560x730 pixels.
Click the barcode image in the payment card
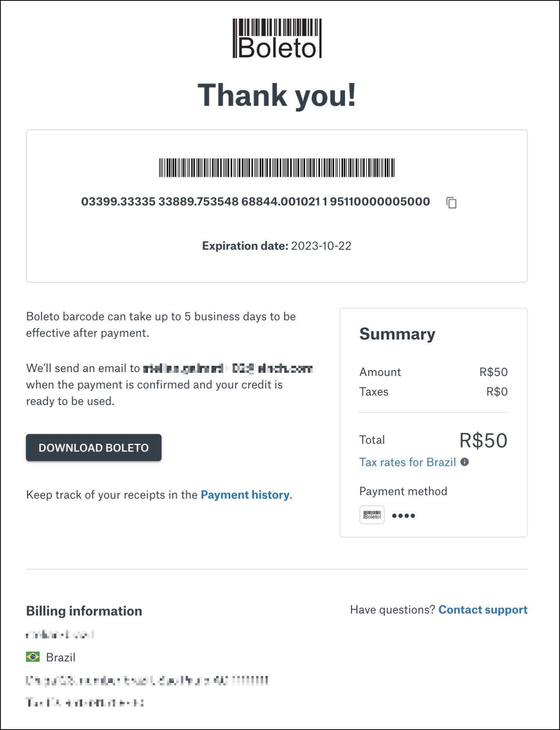[277, 168]
